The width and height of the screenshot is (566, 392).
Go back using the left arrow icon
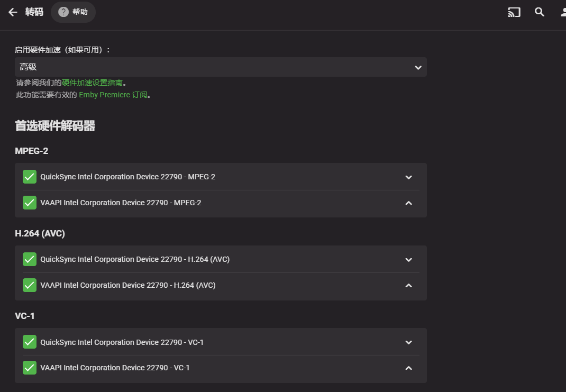pyautogui.click(x=13, y=12)
